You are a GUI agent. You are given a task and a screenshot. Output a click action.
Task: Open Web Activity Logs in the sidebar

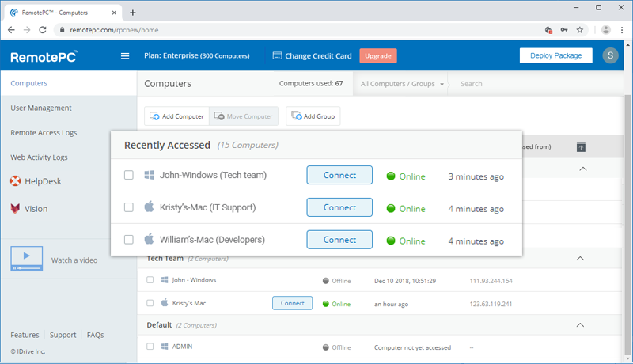(x=39, y=157)
